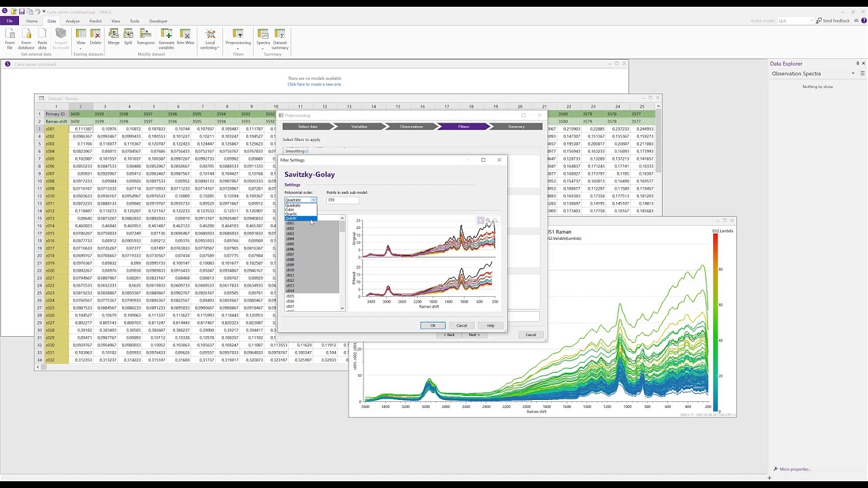Import data using From file icon
The height and width of the screenshot is (488, 868).
pyautogui.click(x=9, y=39)
